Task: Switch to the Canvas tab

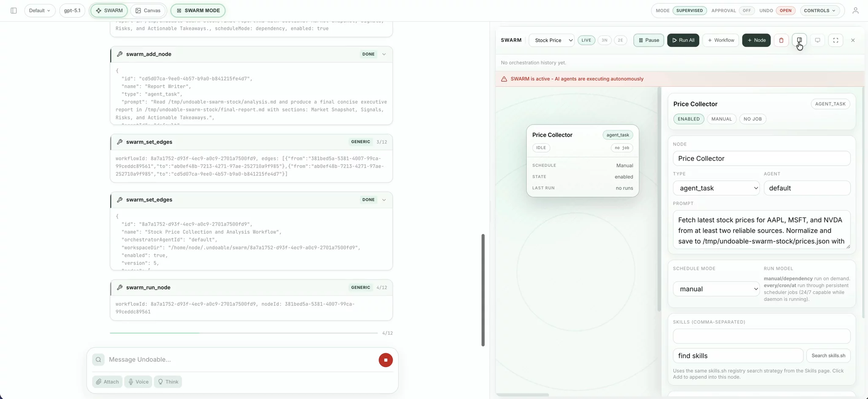Action: pyautogui.click(x=148, y=11)
